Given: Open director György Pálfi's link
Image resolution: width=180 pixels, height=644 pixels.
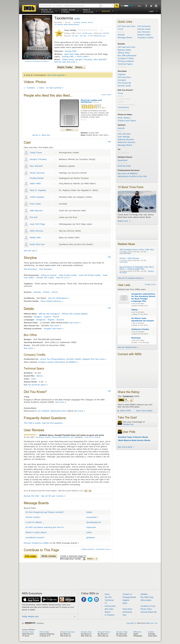Looking at the screenshot, I should 71,51.
